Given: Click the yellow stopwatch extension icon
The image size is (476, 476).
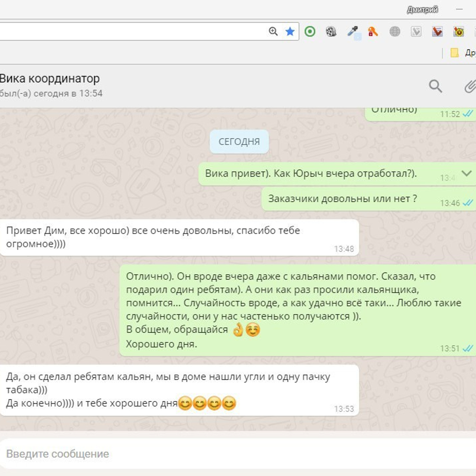Looking at the screenshot, I should (459, 32).
